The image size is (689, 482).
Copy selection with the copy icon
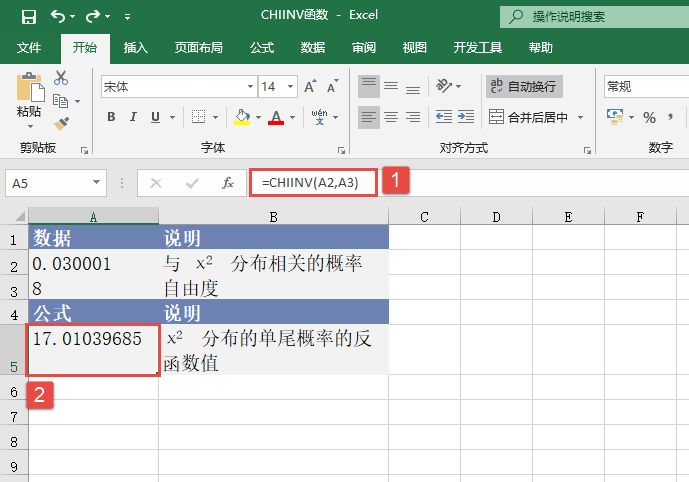60,101
